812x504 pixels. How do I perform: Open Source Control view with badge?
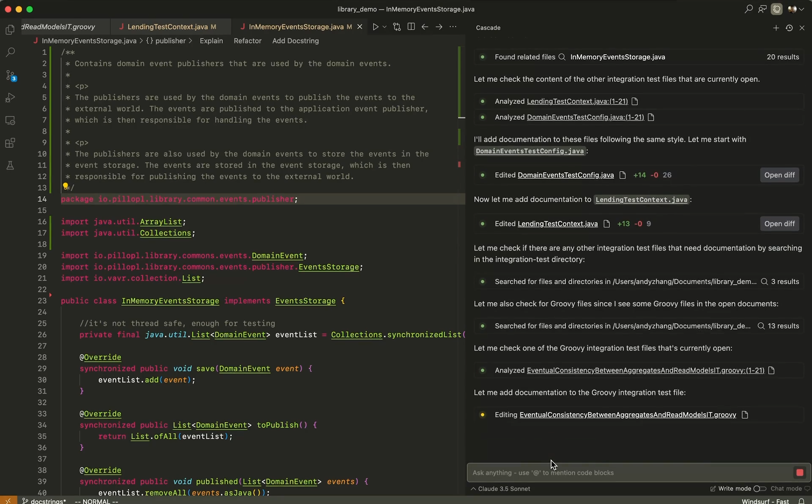(11, 75)
